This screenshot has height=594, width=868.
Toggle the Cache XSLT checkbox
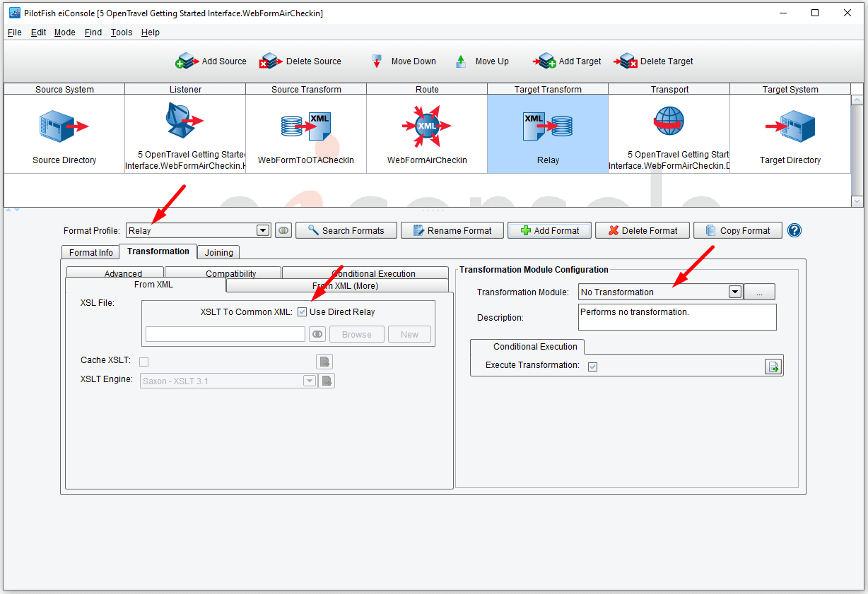144,362
